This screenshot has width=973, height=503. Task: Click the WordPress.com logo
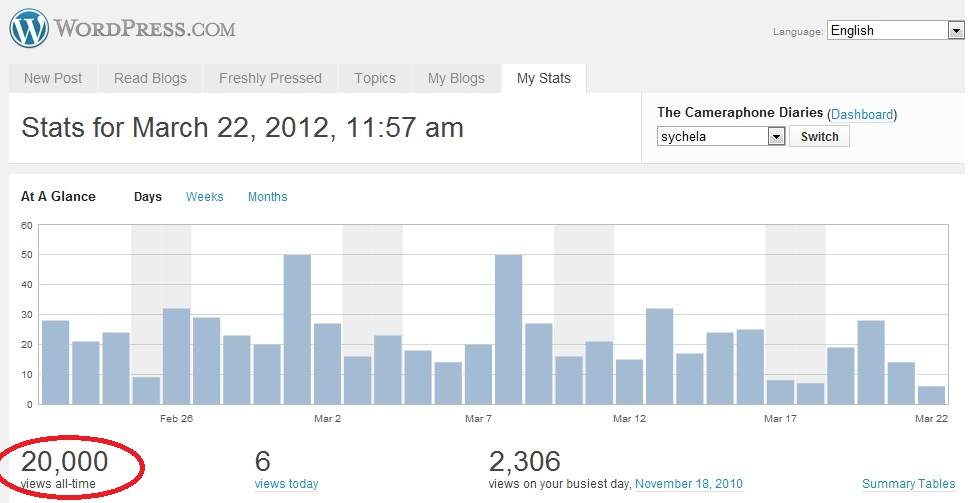[x=124, y=29]
